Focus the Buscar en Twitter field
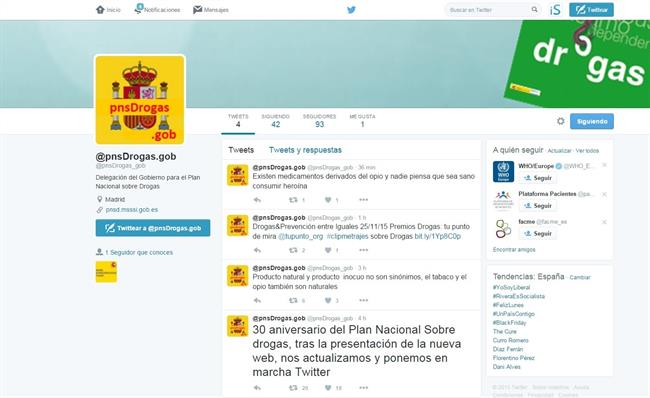The width and height of the screenshot is (650, 398). 493,10
